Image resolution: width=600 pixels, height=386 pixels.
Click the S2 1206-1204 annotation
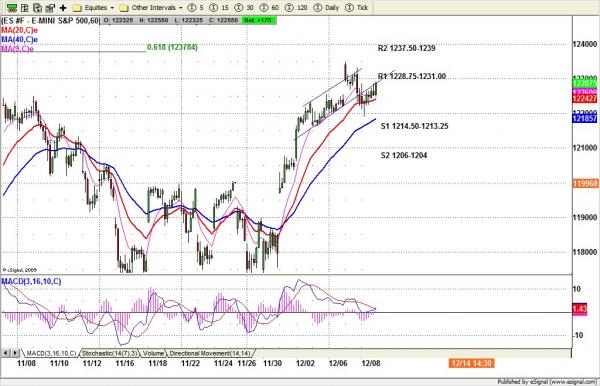(x=404, y=155)
